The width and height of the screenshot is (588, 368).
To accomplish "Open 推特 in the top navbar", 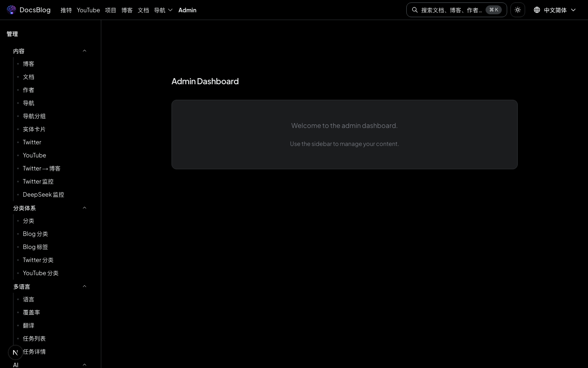I will pyautogui.click(x=66, y=10).
